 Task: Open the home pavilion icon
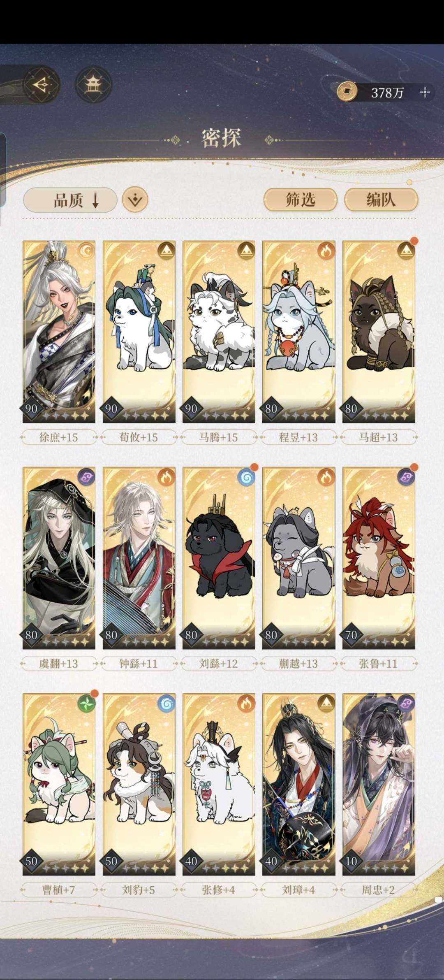coord(94,85)
